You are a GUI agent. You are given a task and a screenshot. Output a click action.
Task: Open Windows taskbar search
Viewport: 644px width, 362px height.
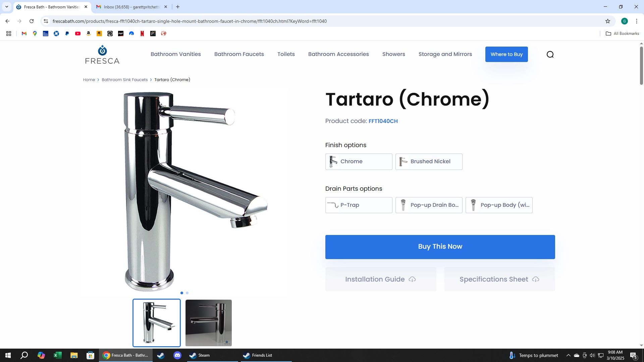coord(24,355)
